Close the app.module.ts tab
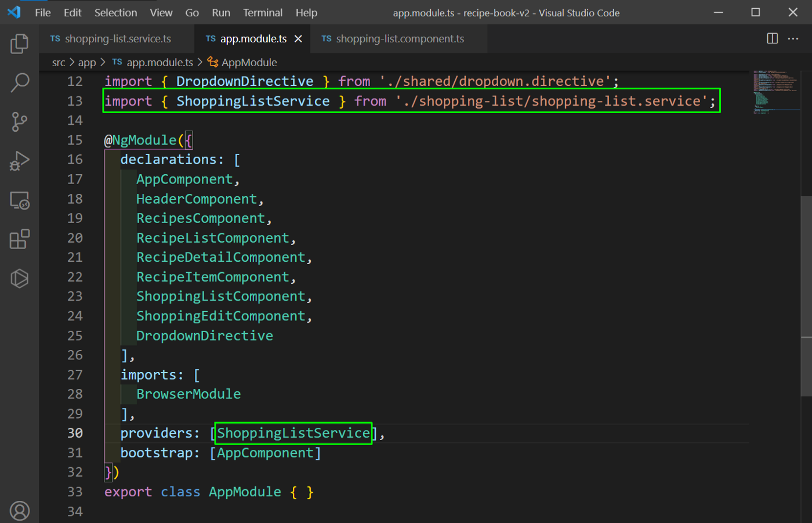The width and height of the screenshot is (812, 523). click(298, 39)
